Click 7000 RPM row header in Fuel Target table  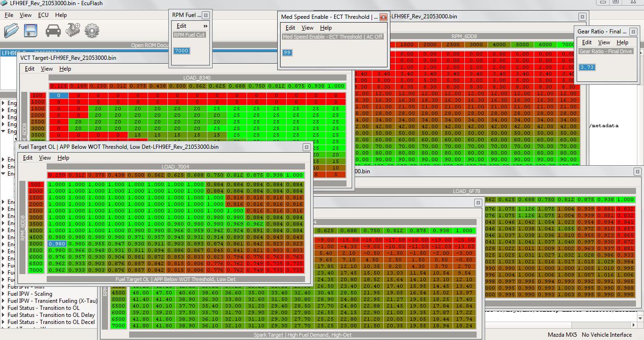click(36, 270)
